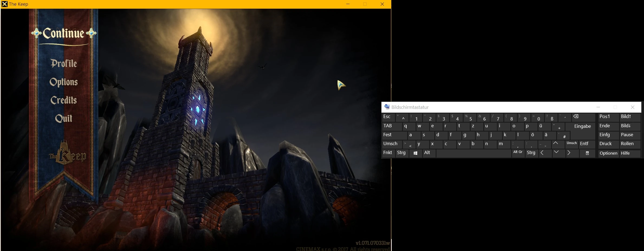Viewport: 644px width, 251px height.
Task: Choose Quit in The Keep menu
Action: tap(64, 118)
